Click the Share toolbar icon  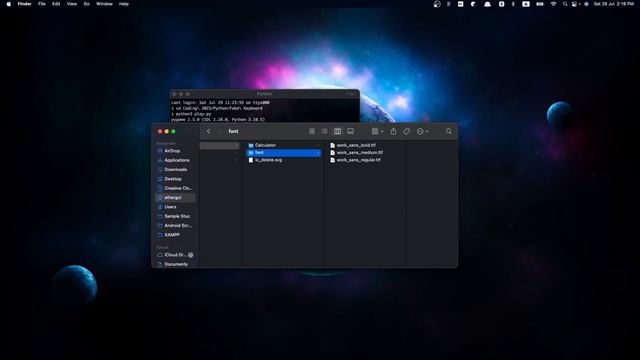pyautogui.click(x=393, y=131)
